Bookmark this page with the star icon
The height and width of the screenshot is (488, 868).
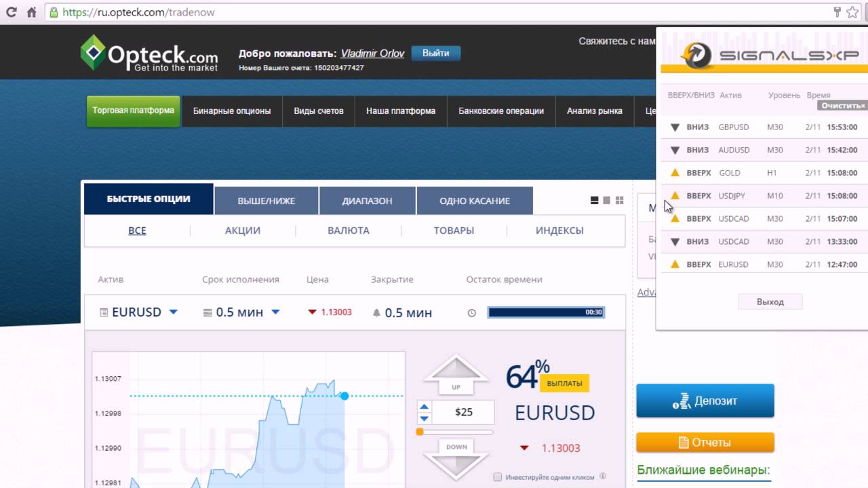[x=852, y=12]
